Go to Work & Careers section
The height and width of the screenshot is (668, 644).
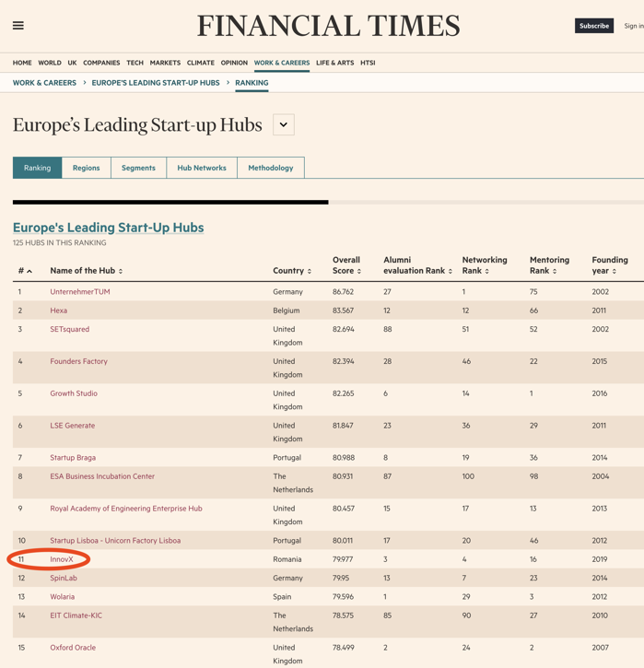[282, 63]
